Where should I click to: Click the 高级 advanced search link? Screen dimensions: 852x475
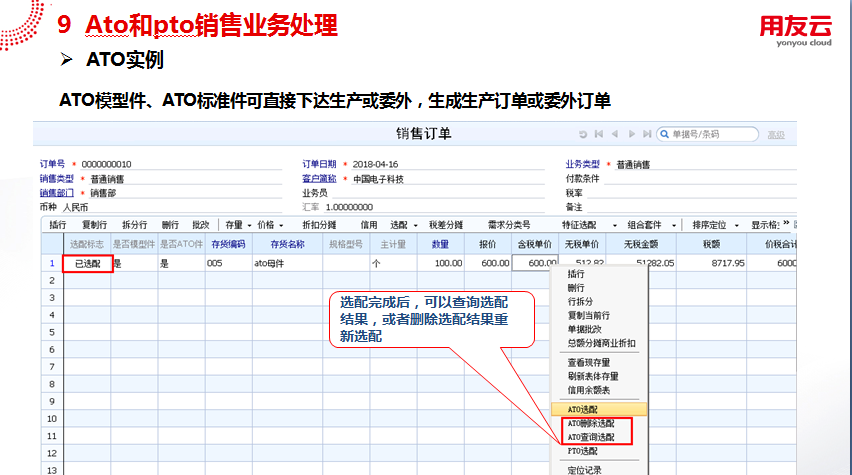click(775, 134)
